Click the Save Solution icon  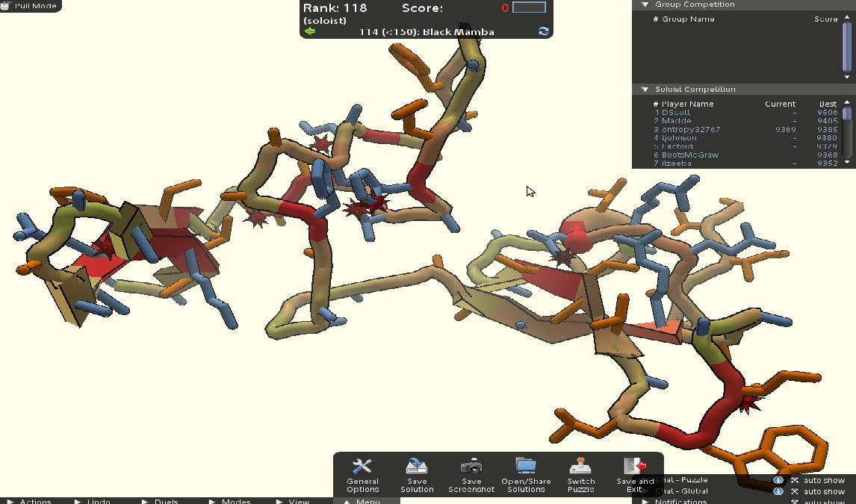coord(417,467)
